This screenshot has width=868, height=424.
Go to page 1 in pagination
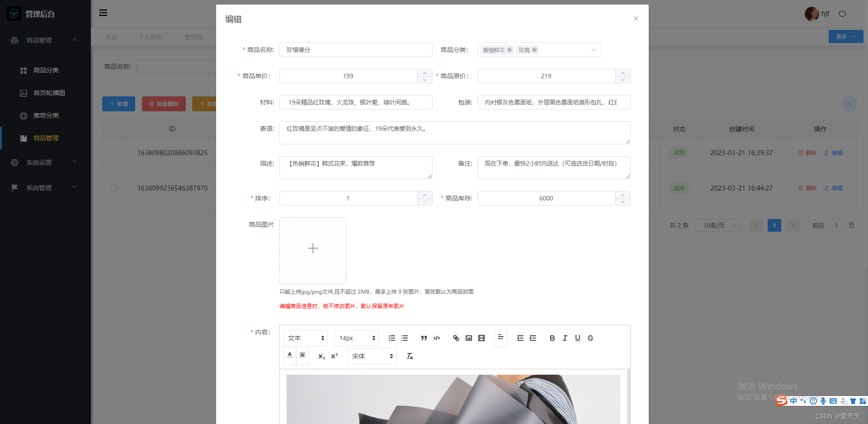point(774,225)
